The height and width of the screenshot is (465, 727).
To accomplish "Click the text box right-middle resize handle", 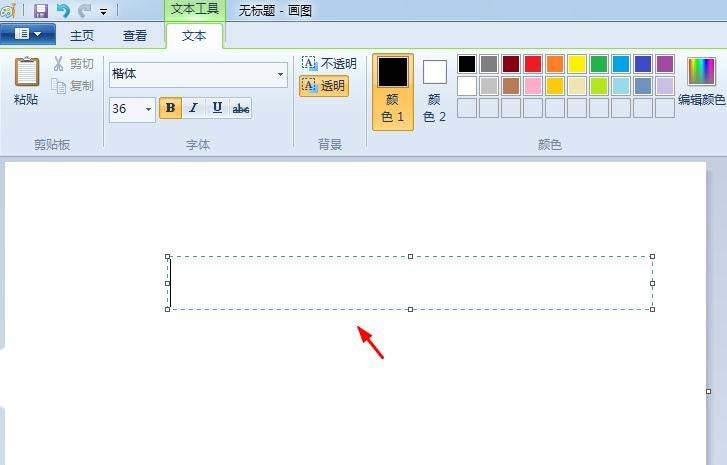I will tap(652, 283).
